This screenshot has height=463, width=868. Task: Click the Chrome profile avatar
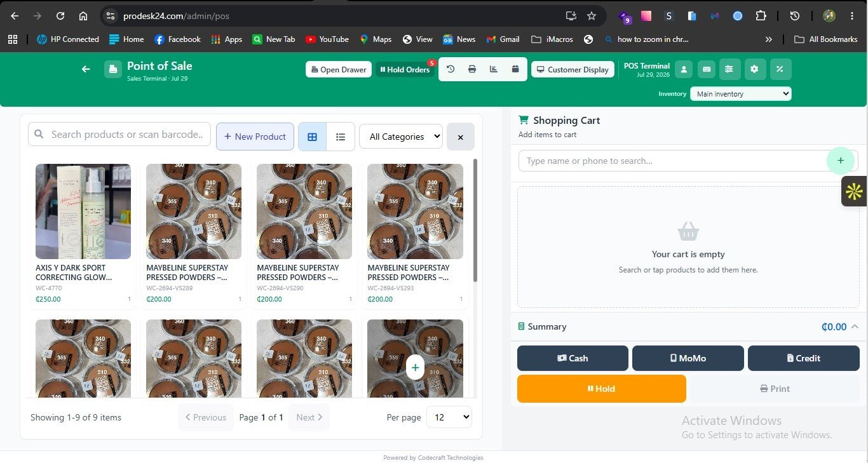(x=829, y=16)
